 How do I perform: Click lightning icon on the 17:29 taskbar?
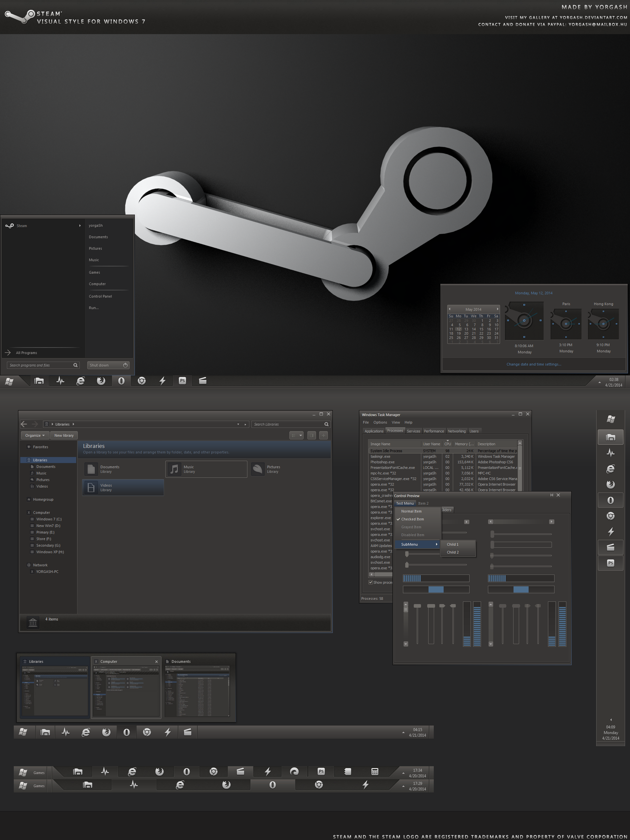pos(365,785)
